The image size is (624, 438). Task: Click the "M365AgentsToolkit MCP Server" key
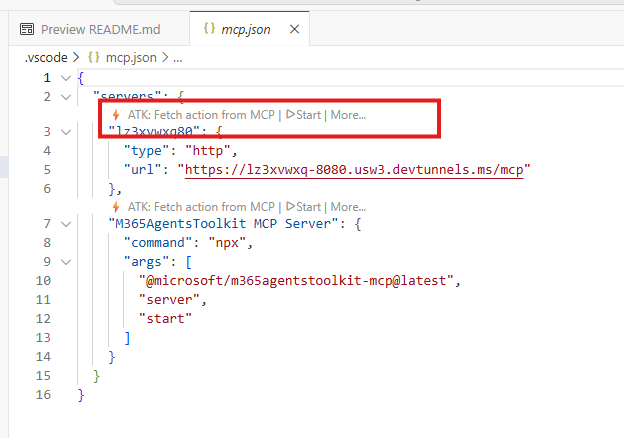point(223,224)
